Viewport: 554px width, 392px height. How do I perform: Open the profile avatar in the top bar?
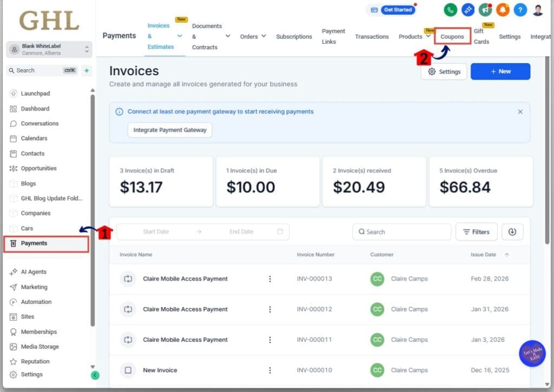[x=537, y=9]
